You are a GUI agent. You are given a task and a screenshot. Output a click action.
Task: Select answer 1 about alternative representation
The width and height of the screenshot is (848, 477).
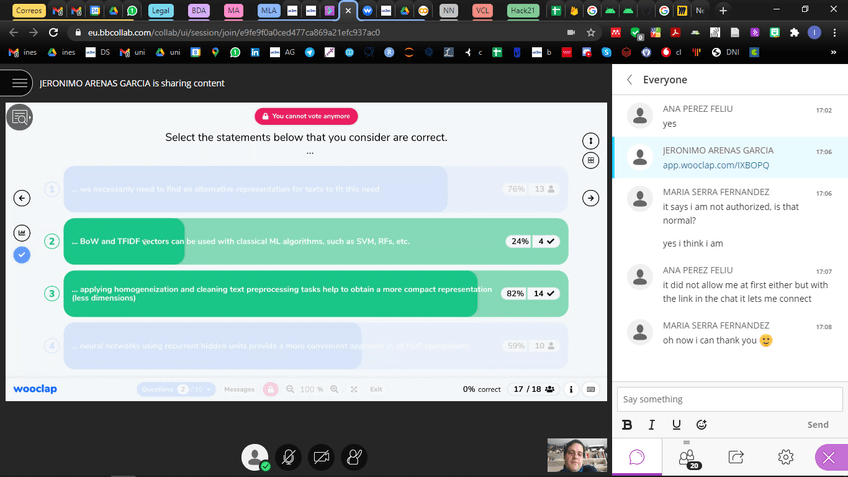pyautogui.click(x=316, y=189)
